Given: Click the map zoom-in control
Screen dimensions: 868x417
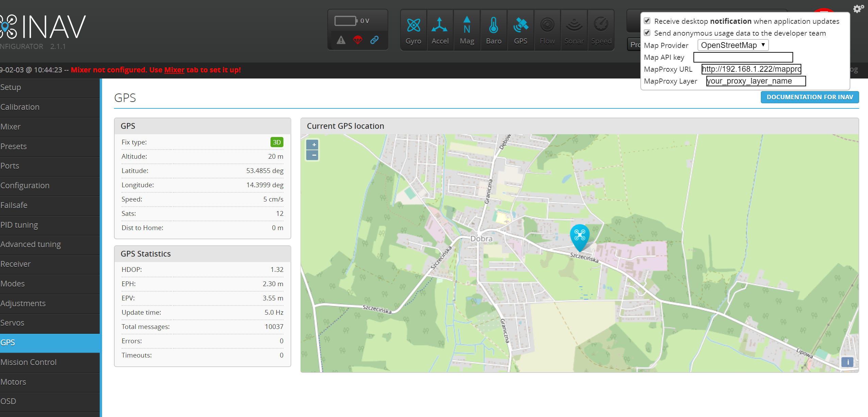Looking at the screenshot, I should 312,144.
